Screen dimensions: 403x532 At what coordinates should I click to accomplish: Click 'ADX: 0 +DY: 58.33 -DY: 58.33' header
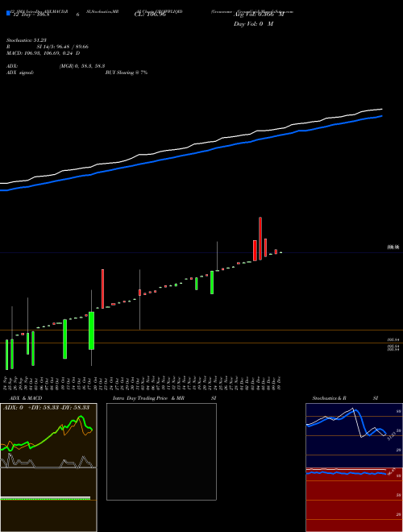click(46, 407)
